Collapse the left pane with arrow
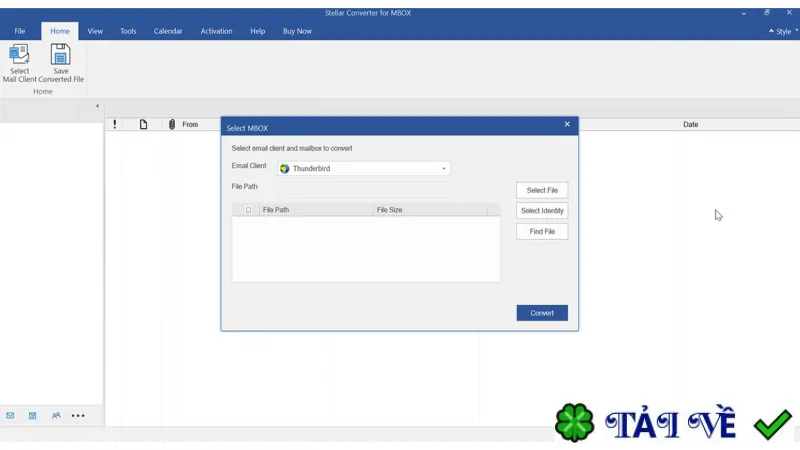This screenshot has height=450, width=800. [x=97, y=106]
